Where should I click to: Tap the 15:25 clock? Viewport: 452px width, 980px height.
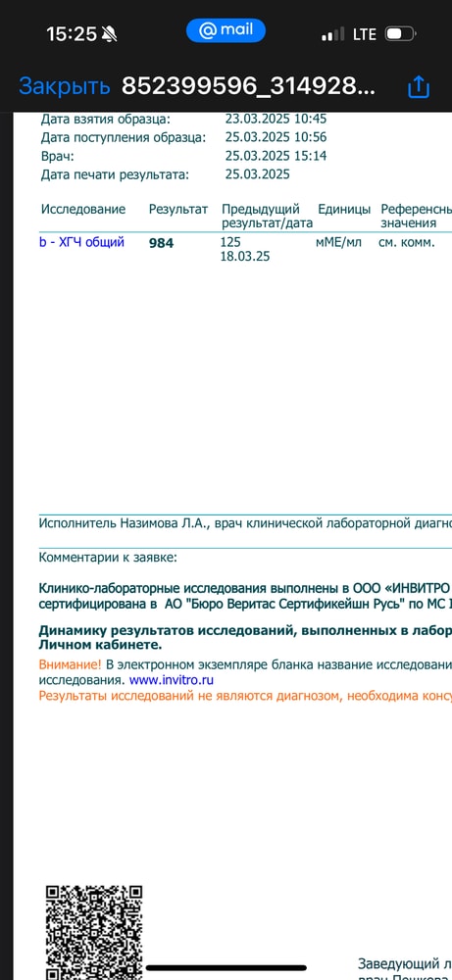point(72,33)
